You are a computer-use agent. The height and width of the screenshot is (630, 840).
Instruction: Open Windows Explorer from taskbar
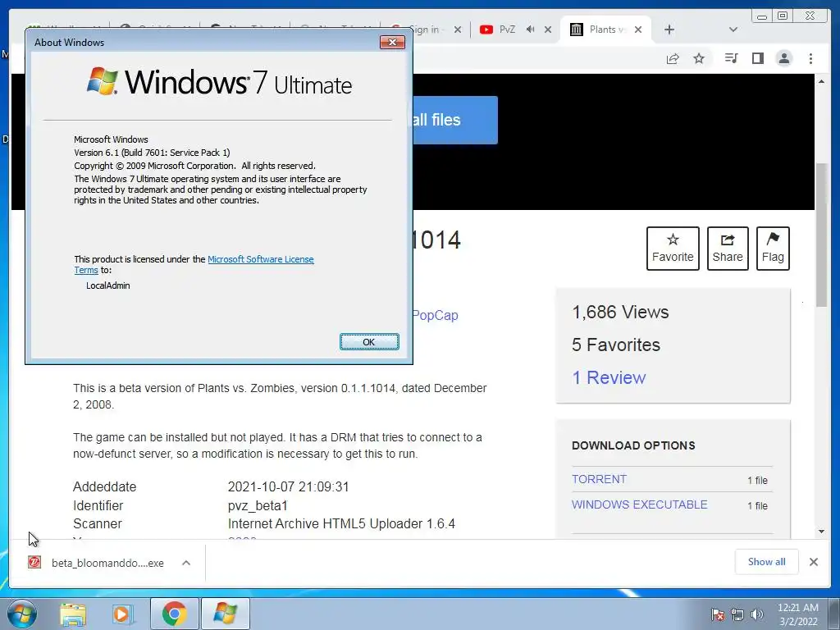(73, 614)
